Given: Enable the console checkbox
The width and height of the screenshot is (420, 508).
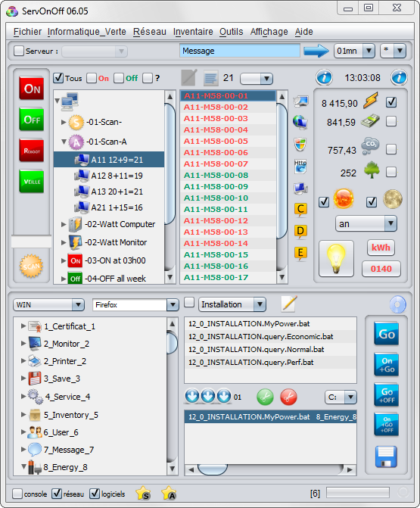Looking at the screenshot, I should pos(17,494).
